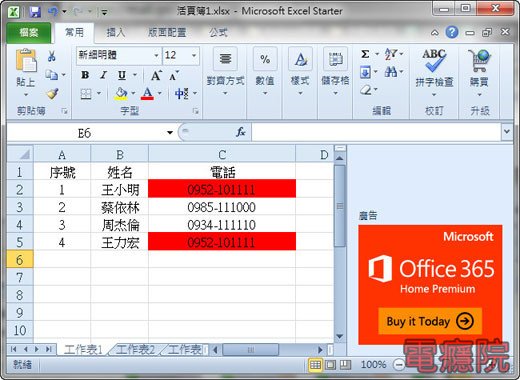This screenshot has width=520, height=380.
Task: Open Customize Quick Access Toolbar dropdown
Action: pos(104,13)
